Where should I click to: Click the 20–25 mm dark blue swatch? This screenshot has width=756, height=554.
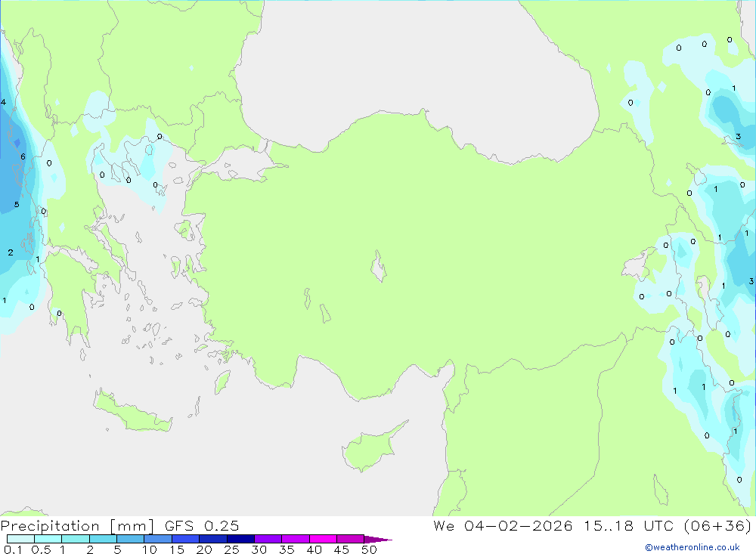(x=213, y=539)
